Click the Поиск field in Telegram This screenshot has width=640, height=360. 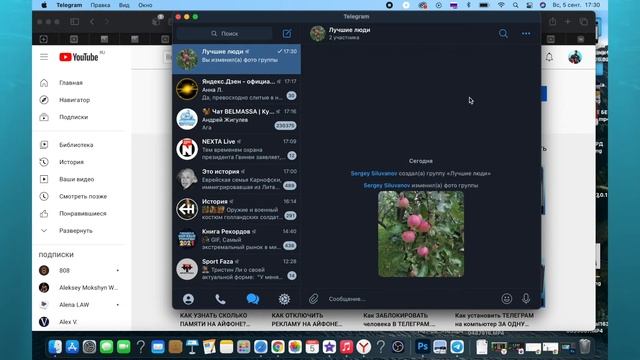224,33
